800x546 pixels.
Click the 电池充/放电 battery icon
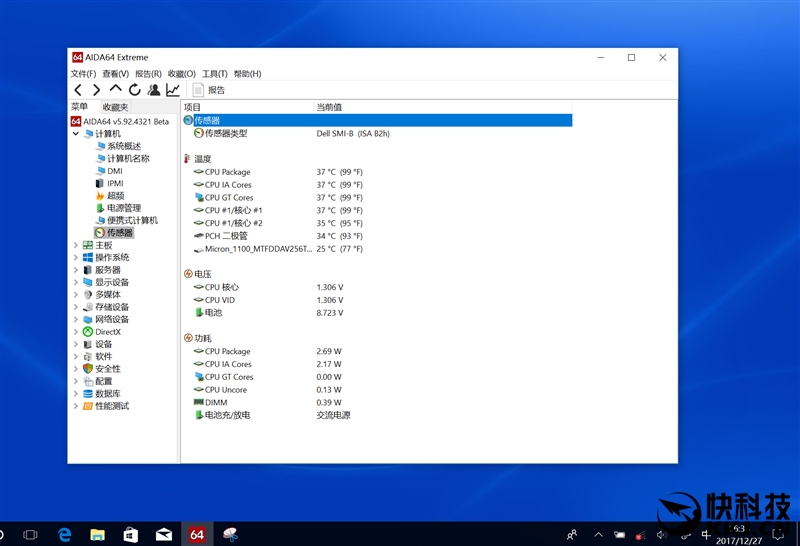[x=199, y=415]
